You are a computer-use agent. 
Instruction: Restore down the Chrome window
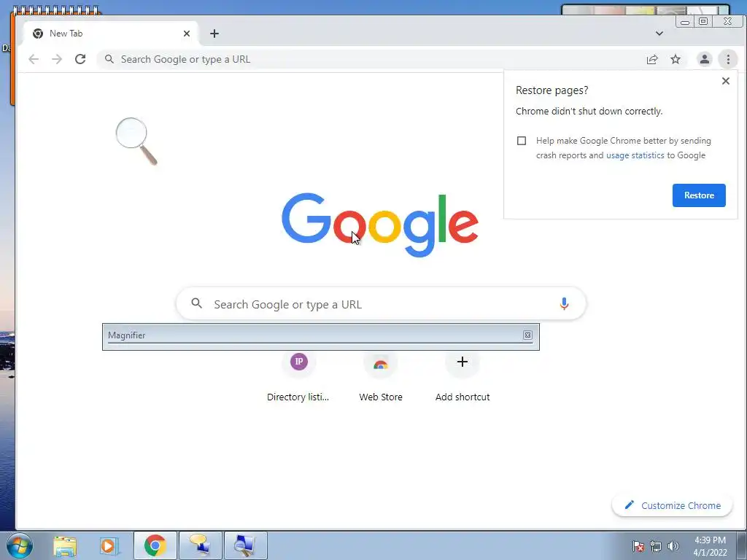point(703,21)
